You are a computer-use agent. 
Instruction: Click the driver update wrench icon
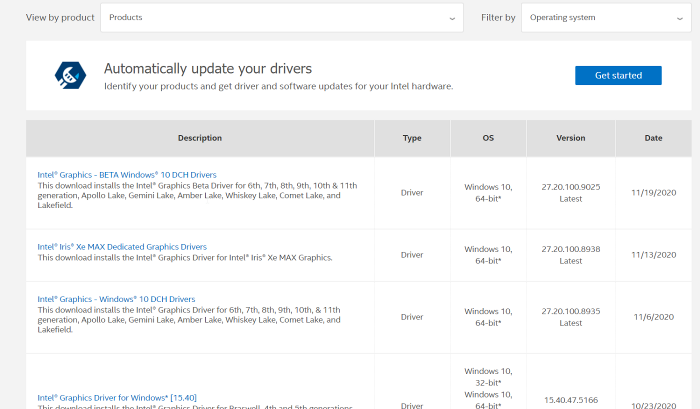click(68, 75)
